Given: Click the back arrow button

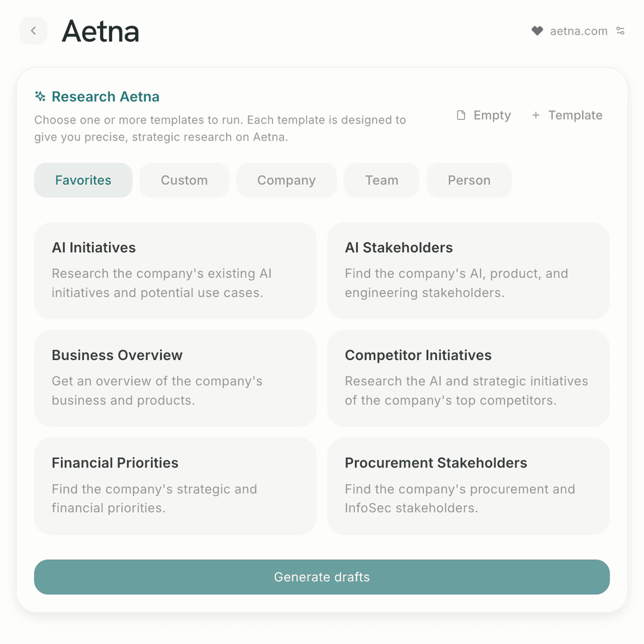Looking at the screenshot, I should coord(33,31).
